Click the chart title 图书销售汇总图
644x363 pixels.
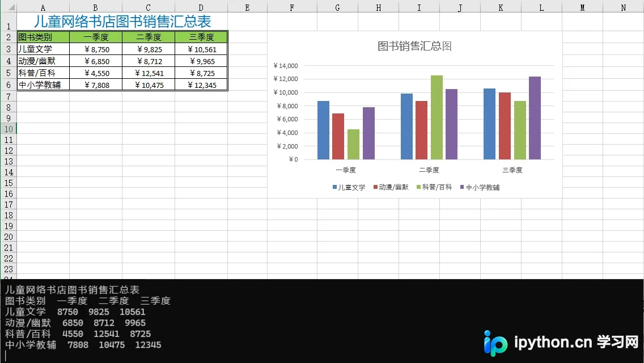click(414, 45)
